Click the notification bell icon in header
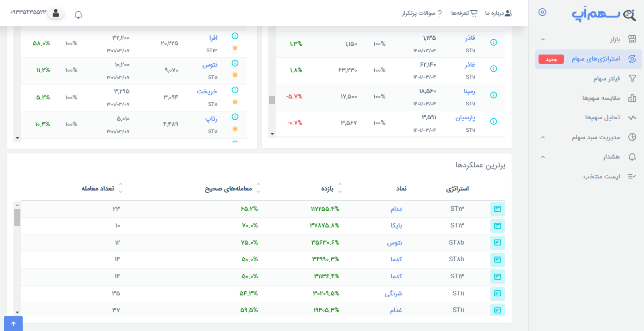Screen dimensions: 644x331 (79, 14)
